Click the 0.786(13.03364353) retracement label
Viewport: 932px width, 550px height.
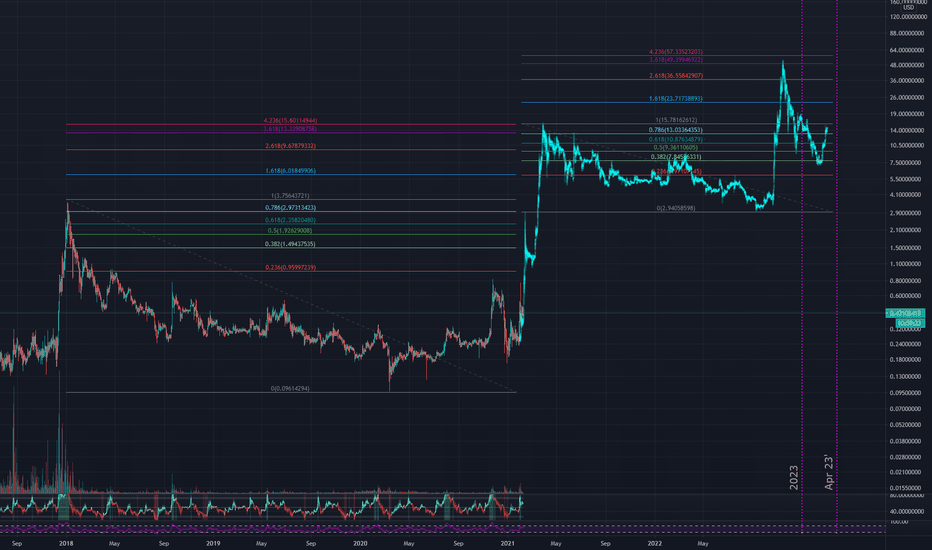[x=676, y=130]
